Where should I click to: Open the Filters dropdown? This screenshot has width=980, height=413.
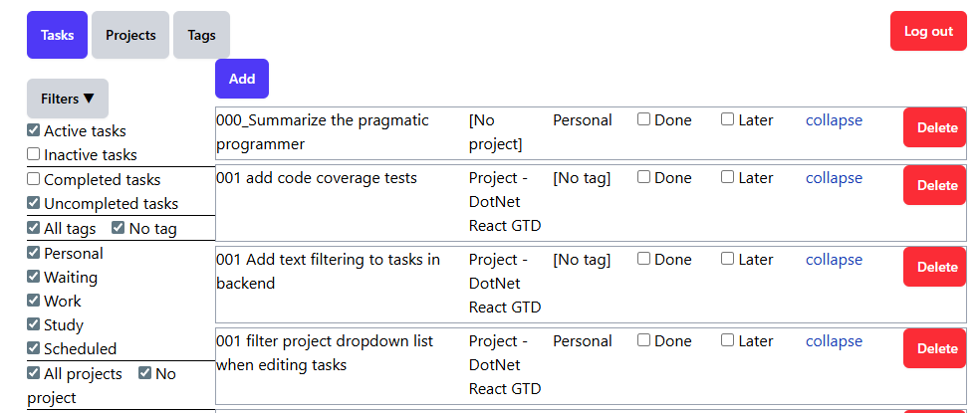[68, 99]
